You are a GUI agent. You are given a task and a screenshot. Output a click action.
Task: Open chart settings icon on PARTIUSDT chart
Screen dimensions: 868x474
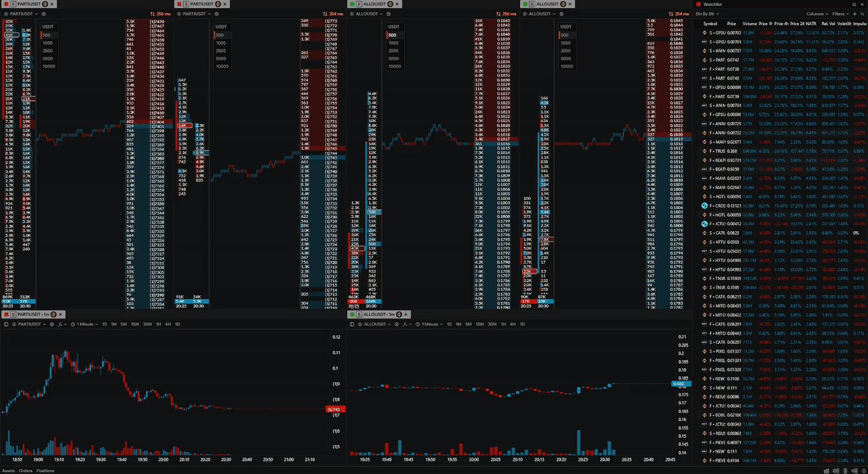click(x=52, y=324)
